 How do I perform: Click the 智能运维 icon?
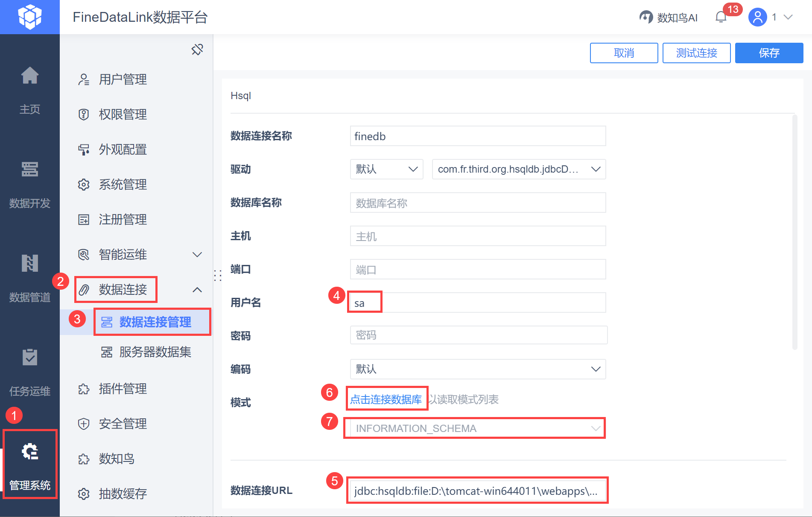pyautogui.click(x=84, y=255)
